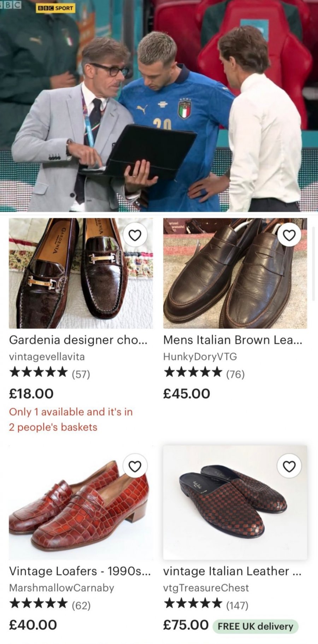Image resolution: width=318 pixels, height=644 pixels.
Task: Open the Mens Italian Brown Lea... title
Action: click(232, 340)
